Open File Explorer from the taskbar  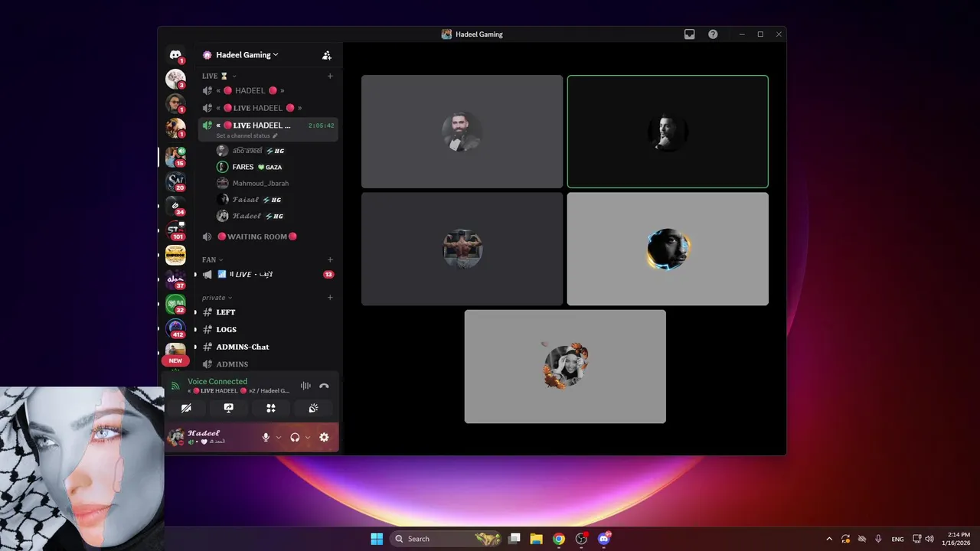pyautogui.click(x=537, y=539)
